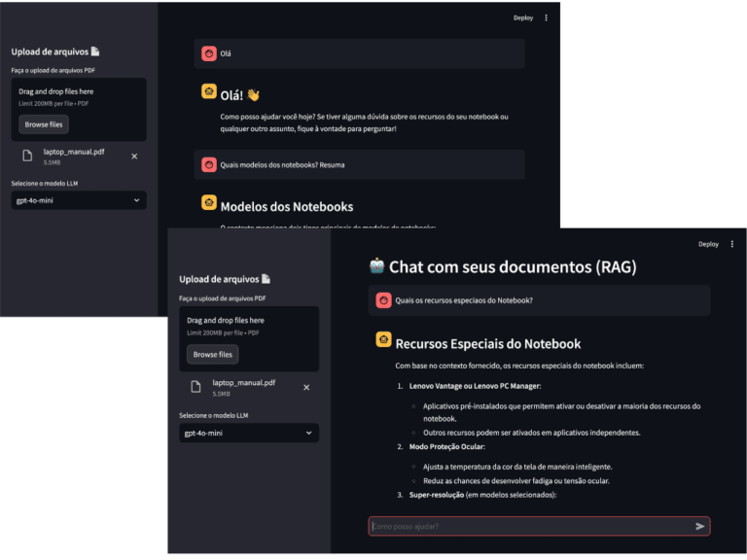Click the send arrow in the chat input

(x=699, y=526)
